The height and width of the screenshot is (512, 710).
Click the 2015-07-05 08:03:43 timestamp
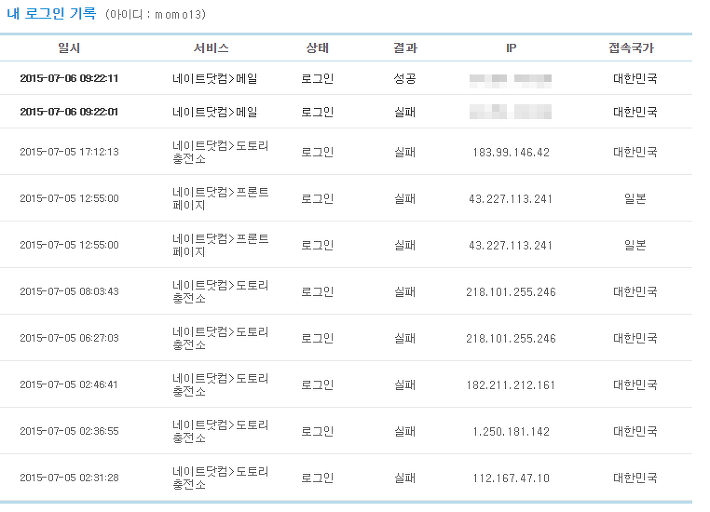point(69,292)
